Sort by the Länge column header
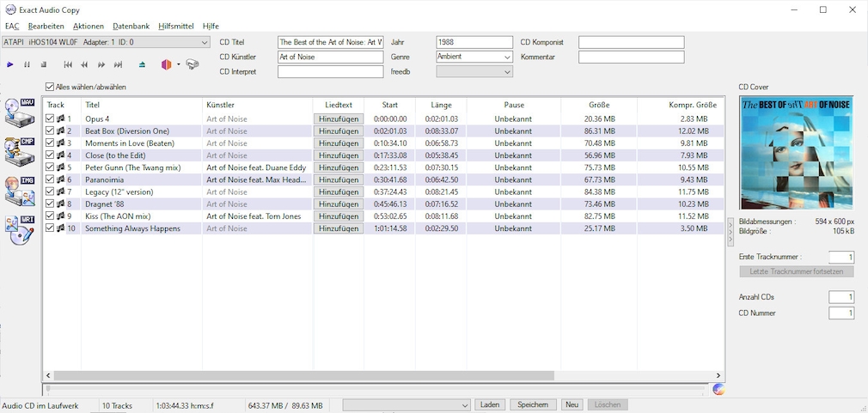This screenshot has width=868, height=413. (442, 105)
